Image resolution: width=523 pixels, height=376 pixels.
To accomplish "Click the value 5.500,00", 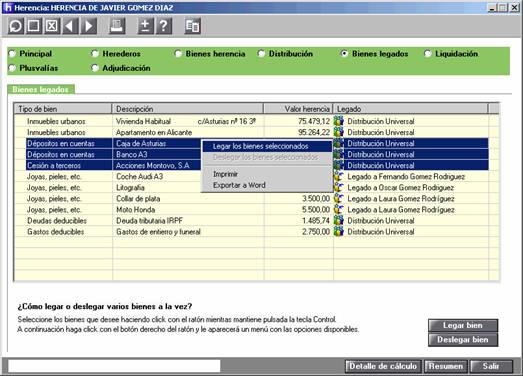I will (x=316, y=210).
